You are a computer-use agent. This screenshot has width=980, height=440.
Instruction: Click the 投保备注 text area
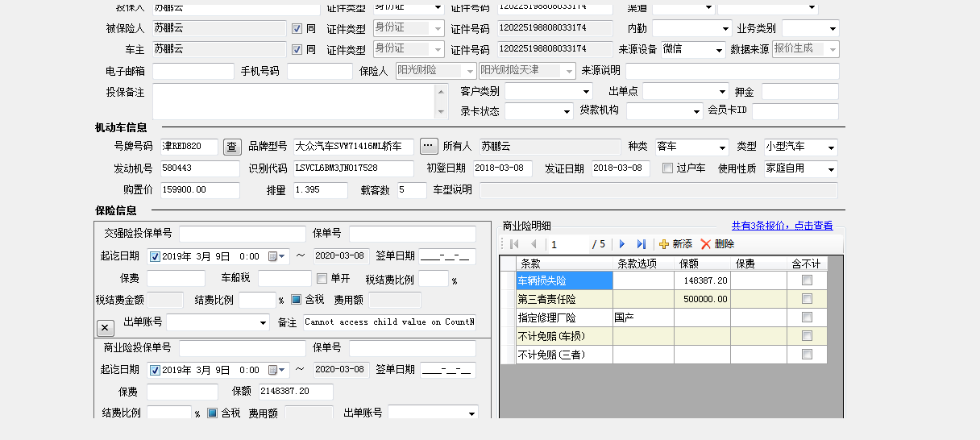click(x=294, y=102)
